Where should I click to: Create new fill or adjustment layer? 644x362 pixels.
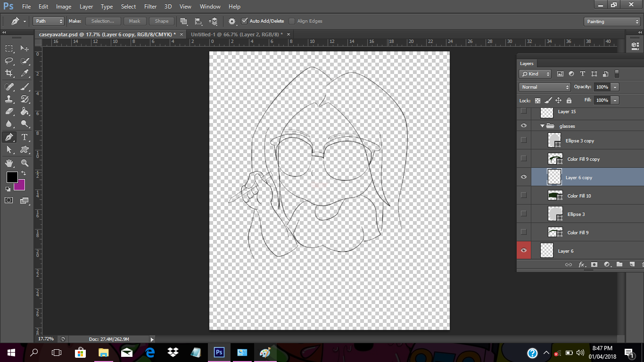pyautogui.click(x=607, y=264)
